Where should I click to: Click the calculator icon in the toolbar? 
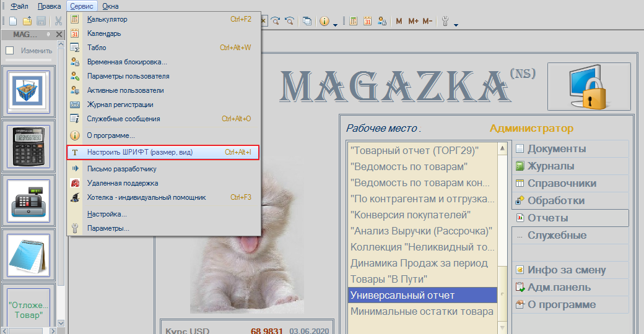(x=353, y=21)
